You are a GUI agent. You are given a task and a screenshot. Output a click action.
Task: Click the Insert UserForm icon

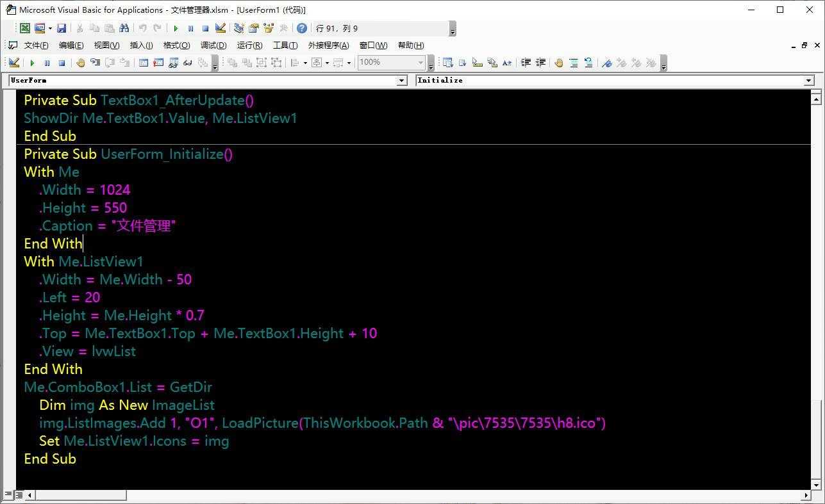coord(40,28)
